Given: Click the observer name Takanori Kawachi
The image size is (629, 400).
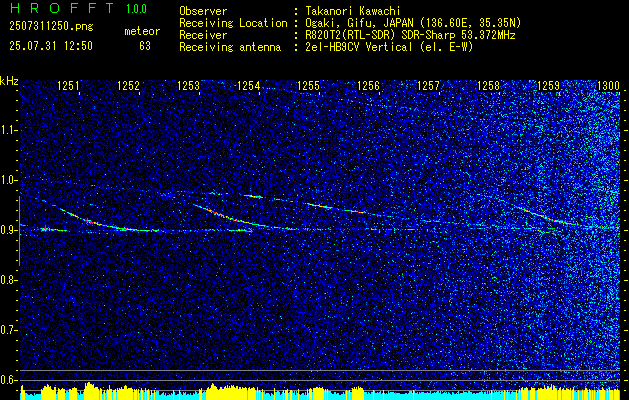Looking at the screenshot, I should point(351,11).
